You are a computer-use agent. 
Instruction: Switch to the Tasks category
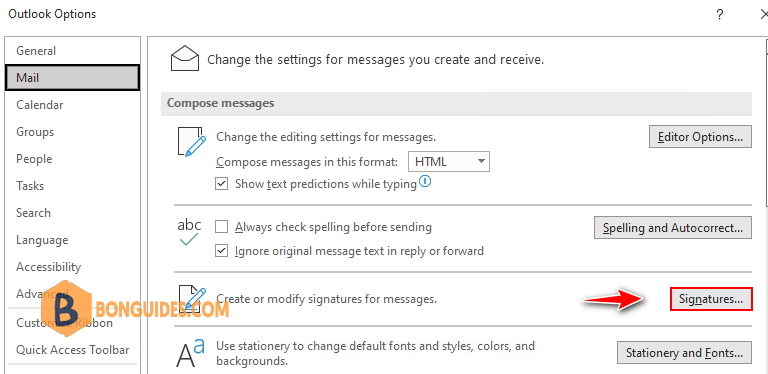tap(72, 186)
